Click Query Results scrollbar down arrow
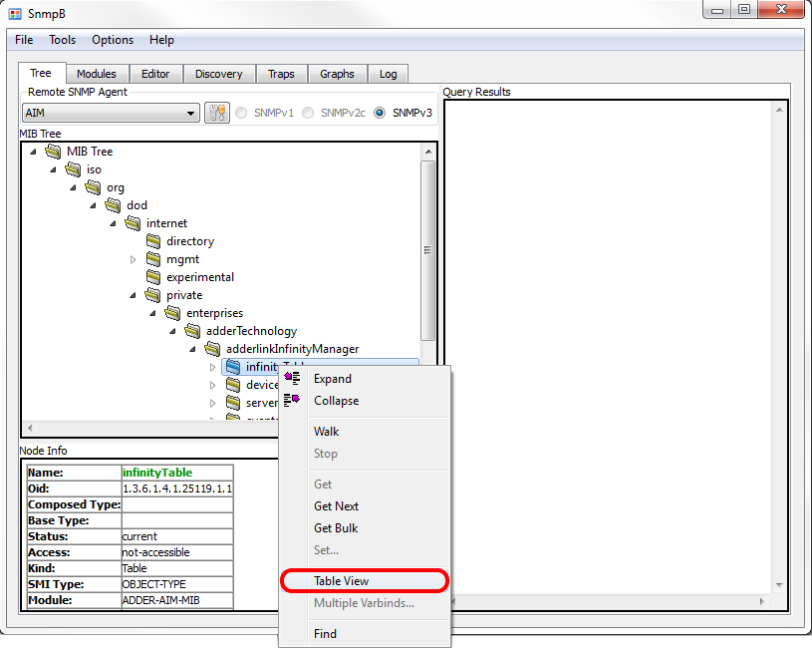812x648 pixels. [779, 585]
